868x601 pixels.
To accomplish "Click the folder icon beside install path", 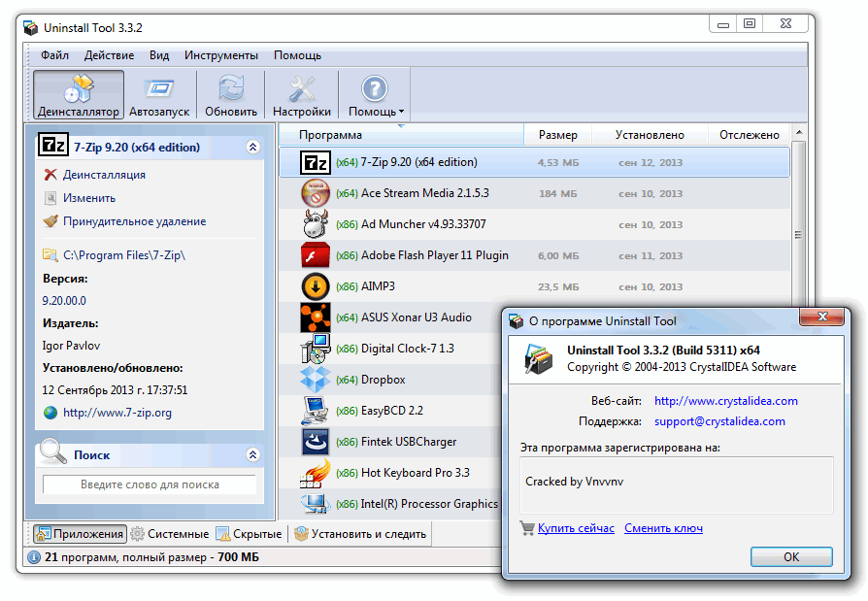I will [x=50, y=255].
